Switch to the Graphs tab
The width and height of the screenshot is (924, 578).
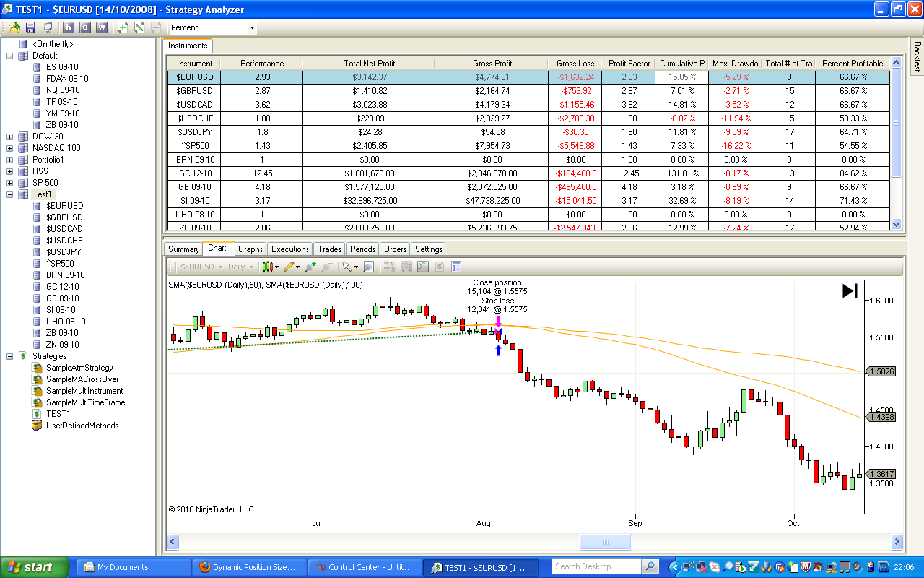pos(250,249)
